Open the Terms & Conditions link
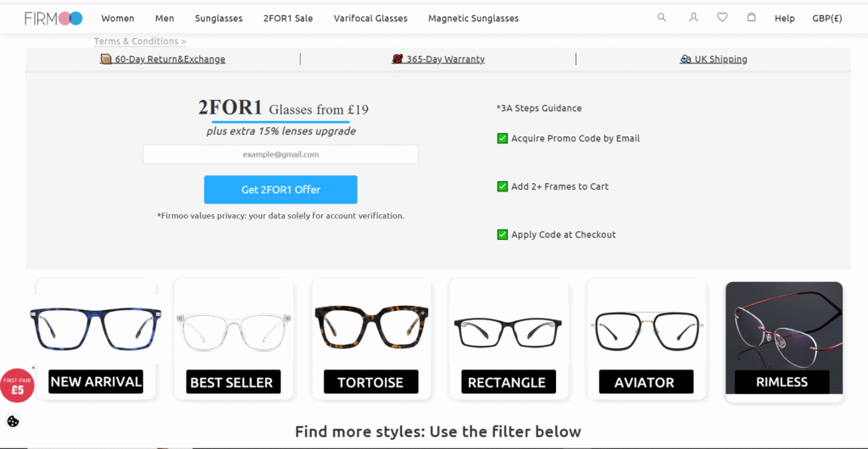Viewport: 868px width, 449px height. (x=140, y=42)
